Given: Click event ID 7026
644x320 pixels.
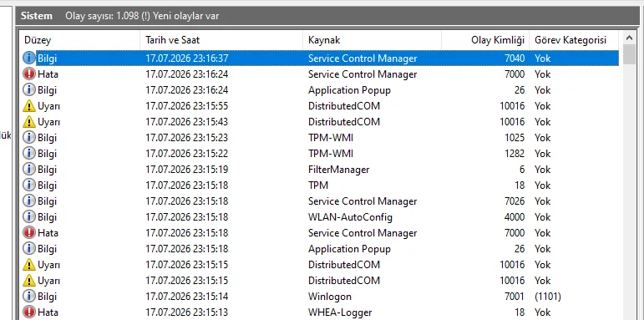Looking at the screenshot, I should (515, 201).
